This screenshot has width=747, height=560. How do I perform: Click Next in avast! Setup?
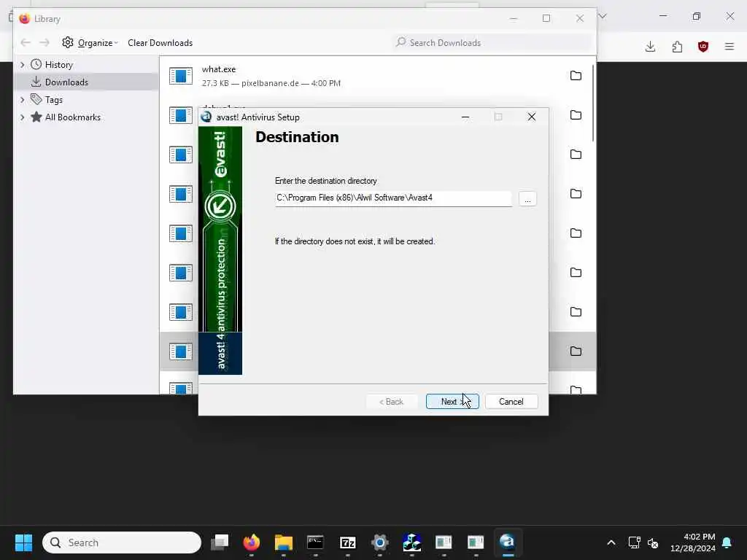coord(452,402)
